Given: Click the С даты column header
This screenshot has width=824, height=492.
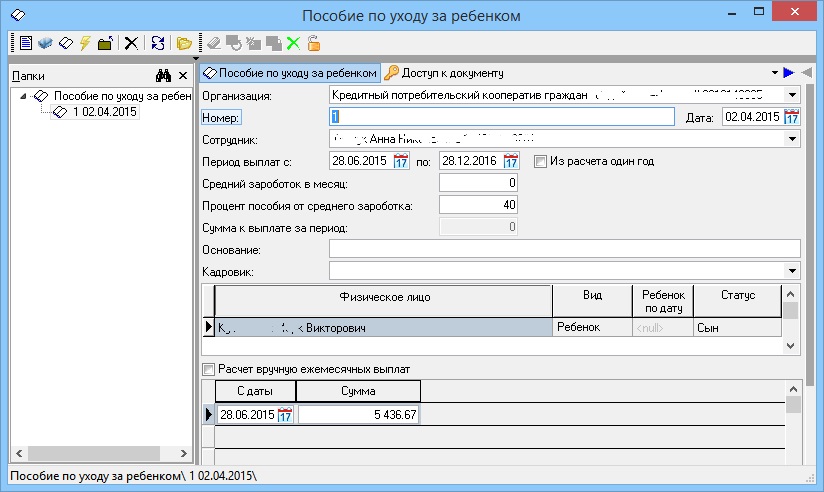Looking at the screenshot, I should (x=255, y=391).
